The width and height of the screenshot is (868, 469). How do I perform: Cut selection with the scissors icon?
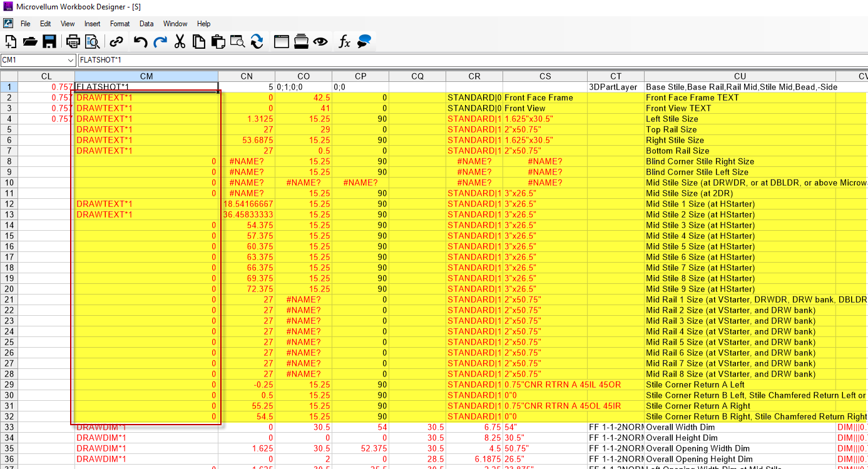pos(180,42)
